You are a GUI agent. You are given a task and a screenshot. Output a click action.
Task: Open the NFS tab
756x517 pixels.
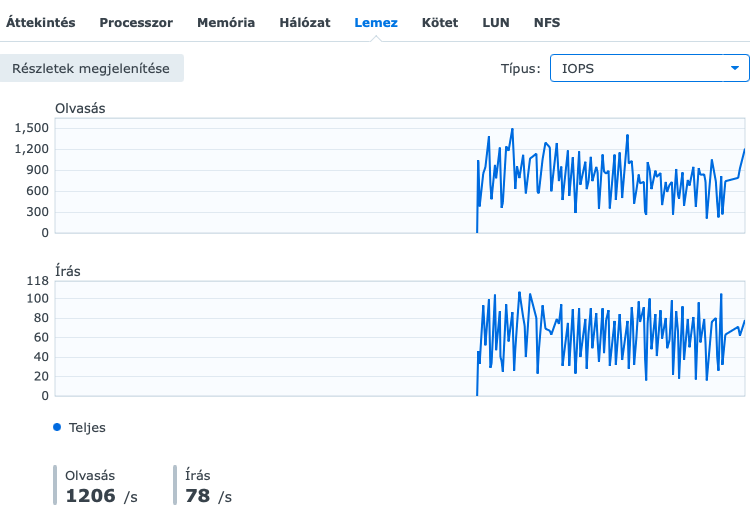pos(547,23)
